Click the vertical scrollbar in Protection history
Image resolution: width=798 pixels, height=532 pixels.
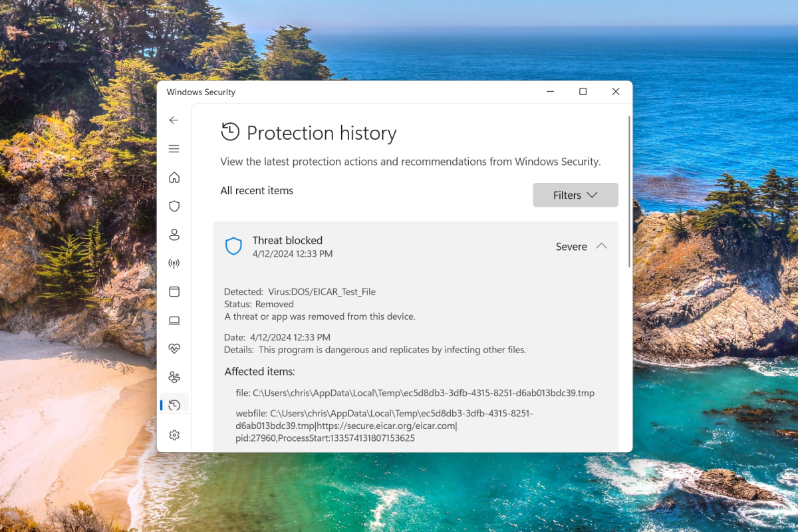[x=629, y=193]
